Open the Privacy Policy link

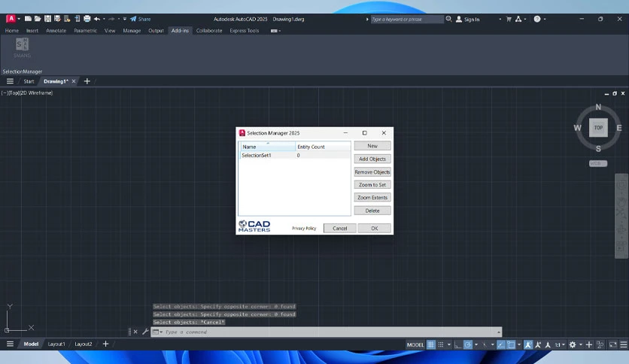(x=304, y=228)
